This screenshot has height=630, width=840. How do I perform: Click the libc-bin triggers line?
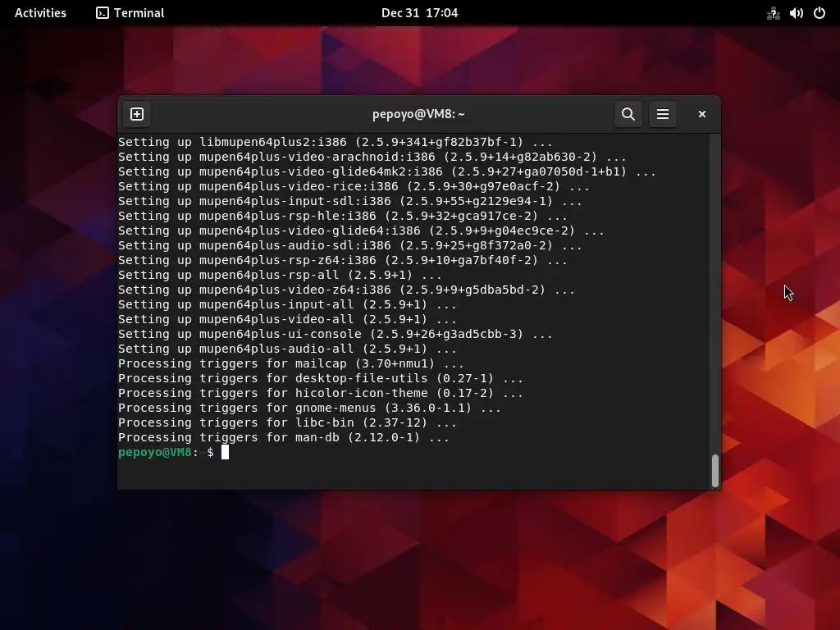coord(288,422)
